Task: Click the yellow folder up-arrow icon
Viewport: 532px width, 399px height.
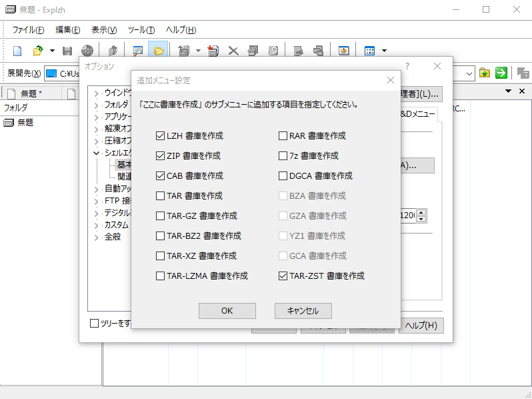Action: [x=485, y=73]
